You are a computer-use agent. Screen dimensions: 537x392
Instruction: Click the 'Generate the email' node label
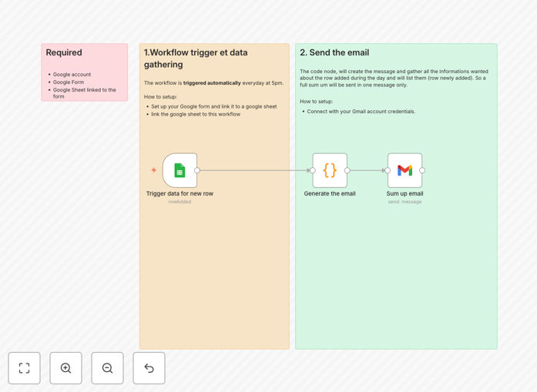pyautogui.click(x=330, y=193)
